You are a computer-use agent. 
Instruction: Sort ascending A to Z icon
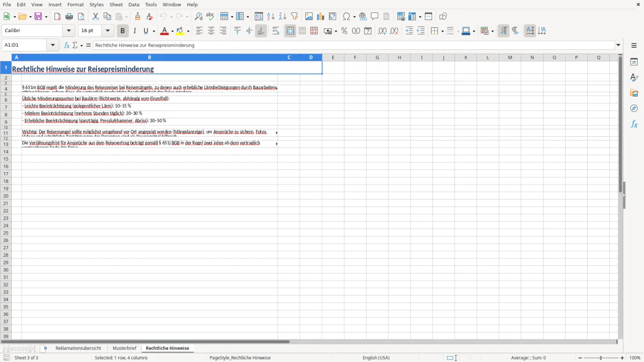coord(271,17)
